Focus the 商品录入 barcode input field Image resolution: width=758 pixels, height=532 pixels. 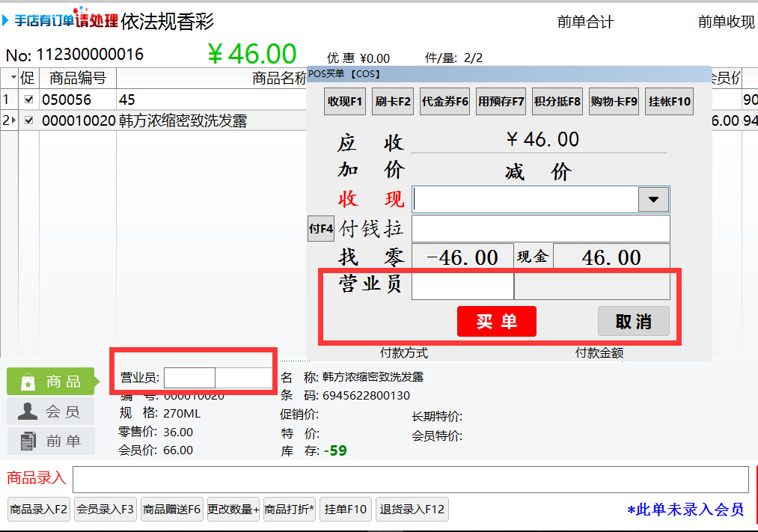tap(410, 480)
